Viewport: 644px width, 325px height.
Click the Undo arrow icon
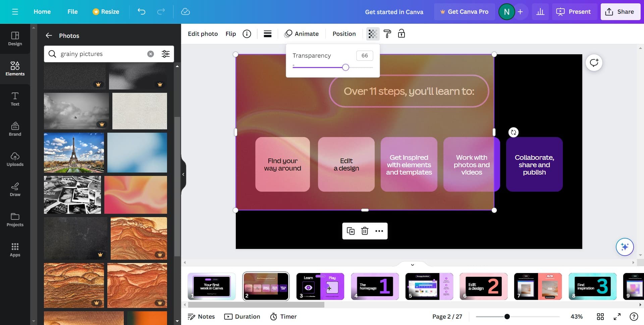point(142,12)
